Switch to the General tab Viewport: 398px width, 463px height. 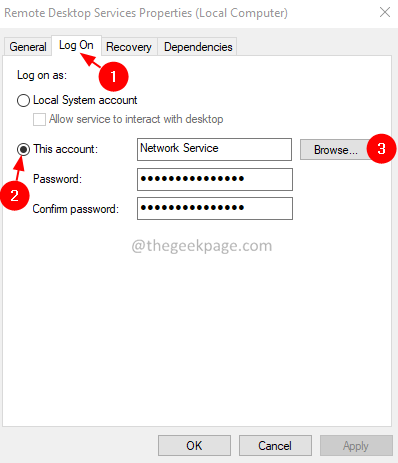(28, 47)
